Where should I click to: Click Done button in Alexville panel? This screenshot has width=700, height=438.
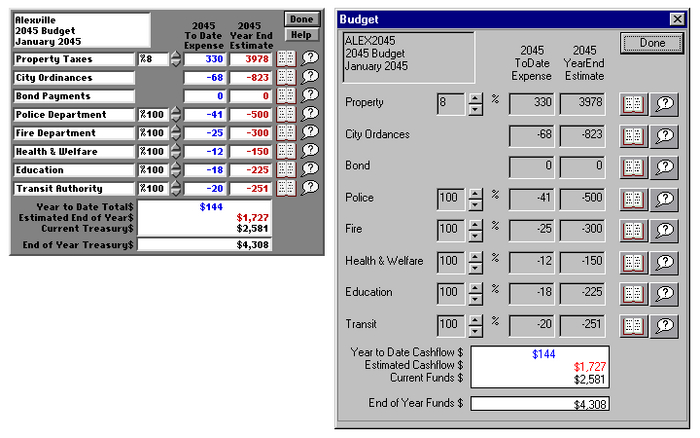[301, 19]
